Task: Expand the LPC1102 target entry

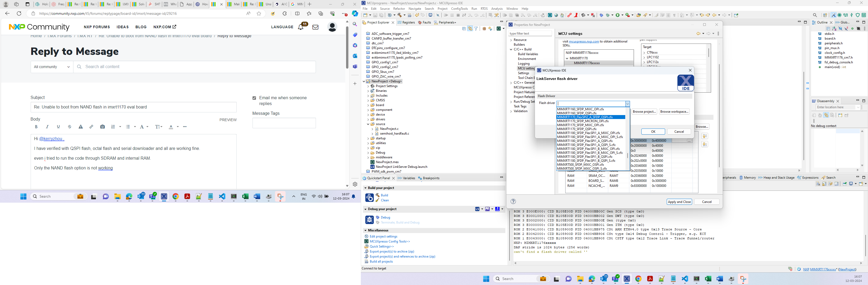Action: (644, 58)
